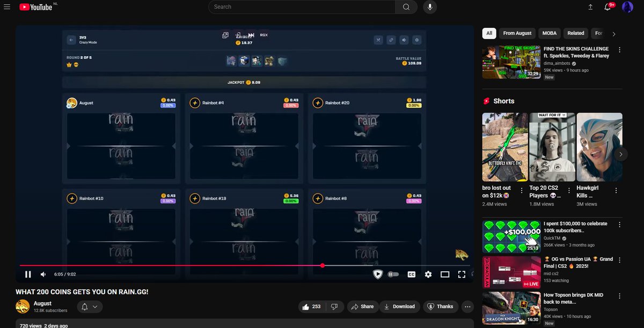Screen dimensions: 644x328
Task: Click August channel avatar
Action: [23, 307]
